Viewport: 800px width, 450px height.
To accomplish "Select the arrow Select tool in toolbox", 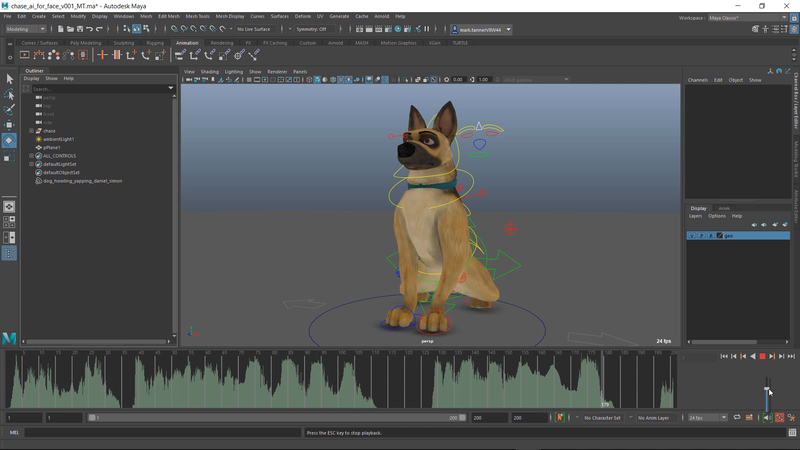I will 9,79.
